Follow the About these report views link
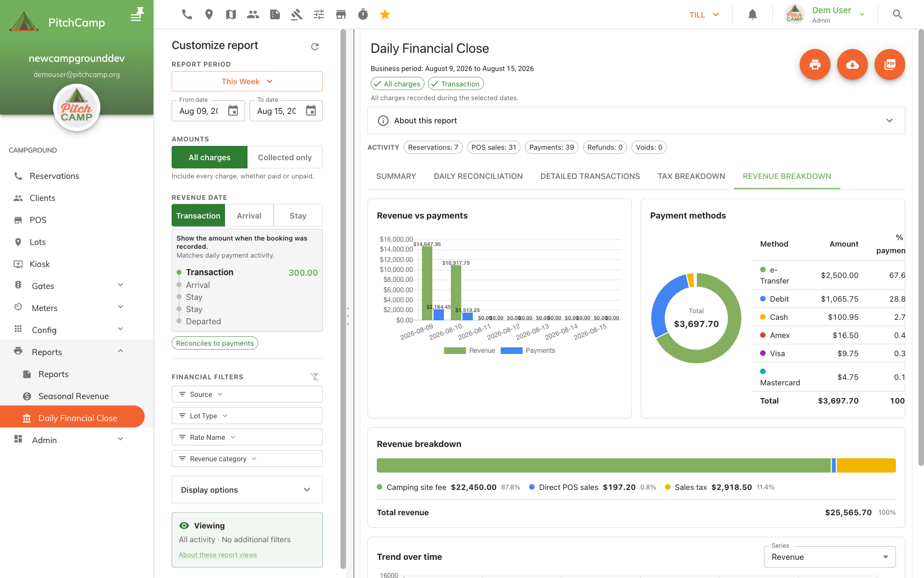 point(218,555)
